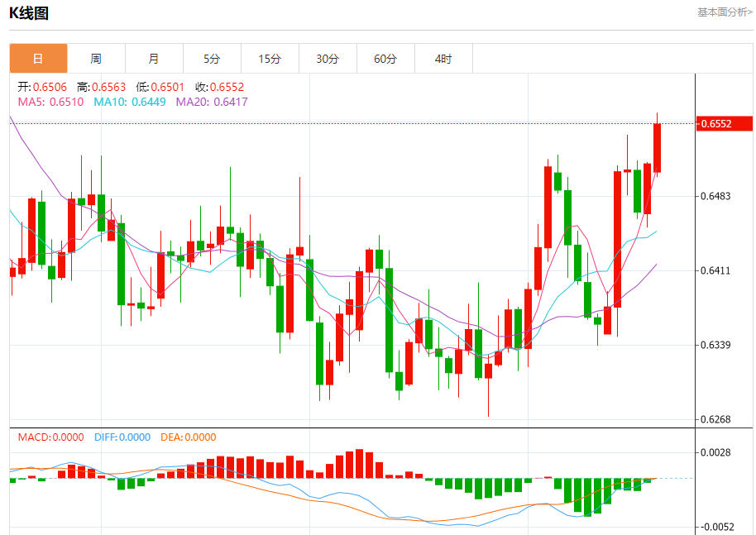Switch to the 月 monthly tab

155,59
